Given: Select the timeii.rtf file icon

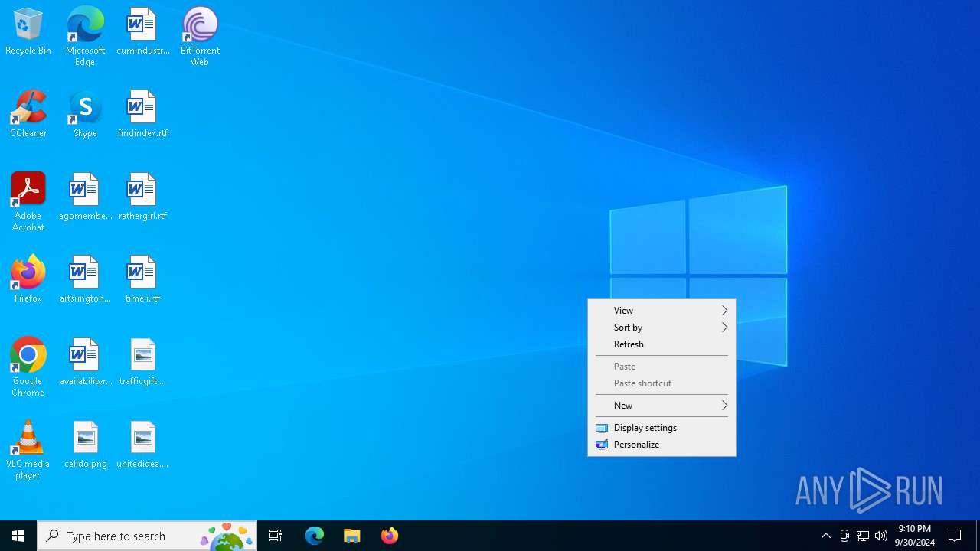Looking at the screenshot, I should (142, 279).
